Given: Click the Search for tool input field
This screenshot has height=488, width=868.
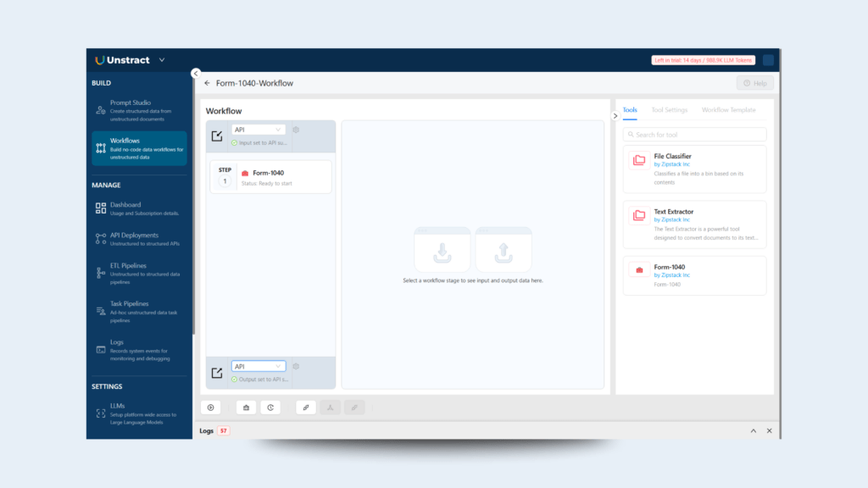Looking at the screenshot, I should click(695, 135).
